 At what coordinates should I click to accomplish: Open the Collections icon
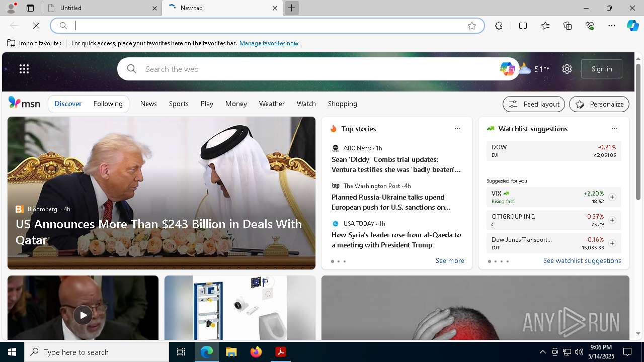point(568,26)
